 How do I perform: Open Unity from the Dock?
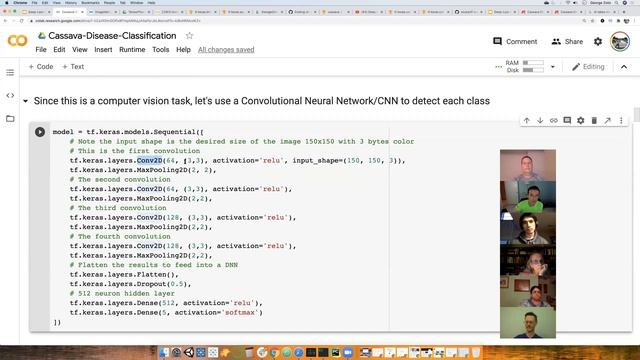click(x=189, y=352)
